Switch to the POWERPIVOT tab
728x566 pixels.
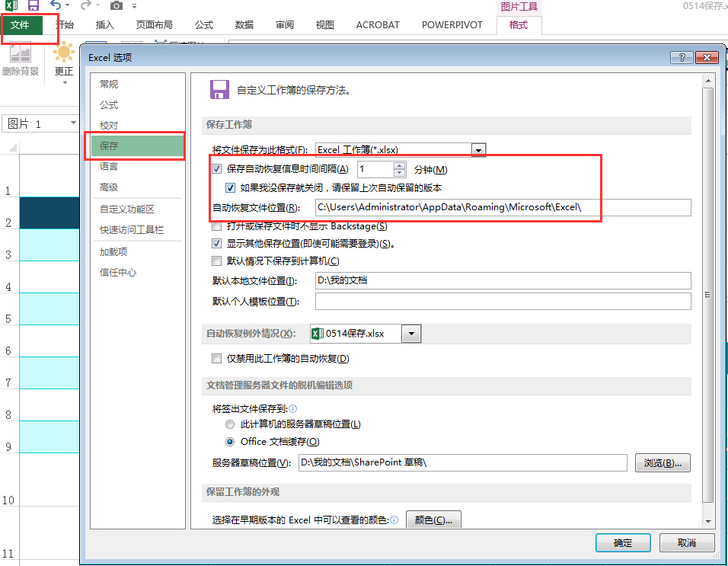pos(452,25)
